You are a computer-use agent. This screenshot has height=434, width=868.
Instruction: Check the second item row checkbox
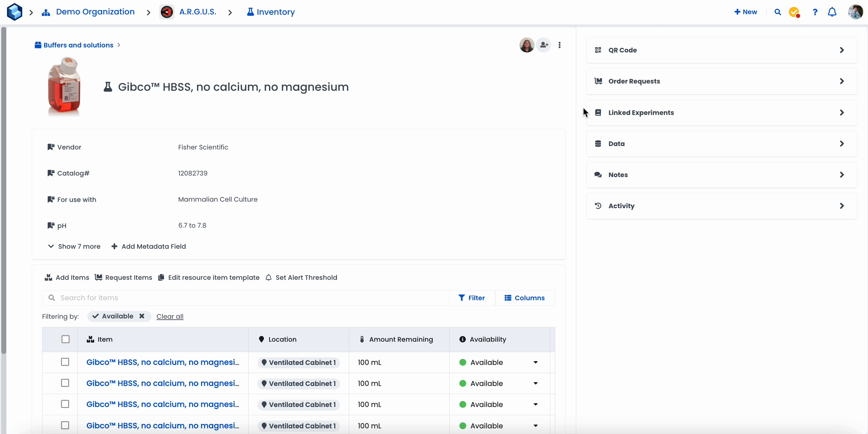pos(65,383)
